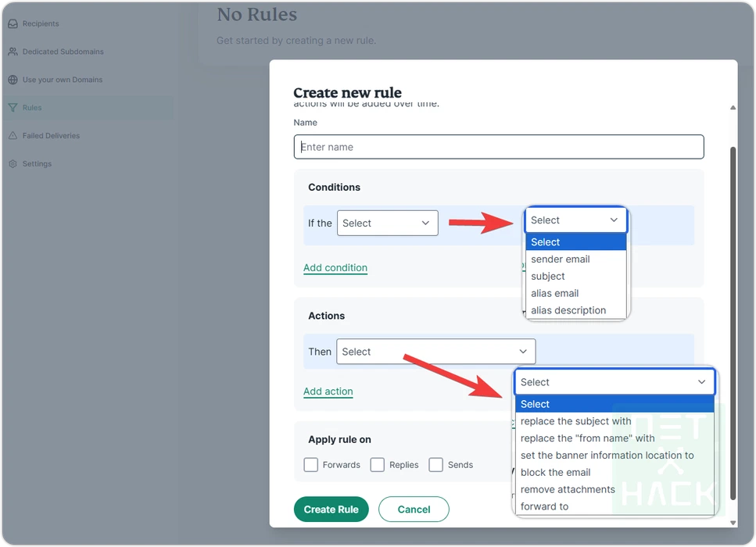Open the 'If the' condition Select dropdown
This screenshot has height=547, width=756.
pos(387,223)
